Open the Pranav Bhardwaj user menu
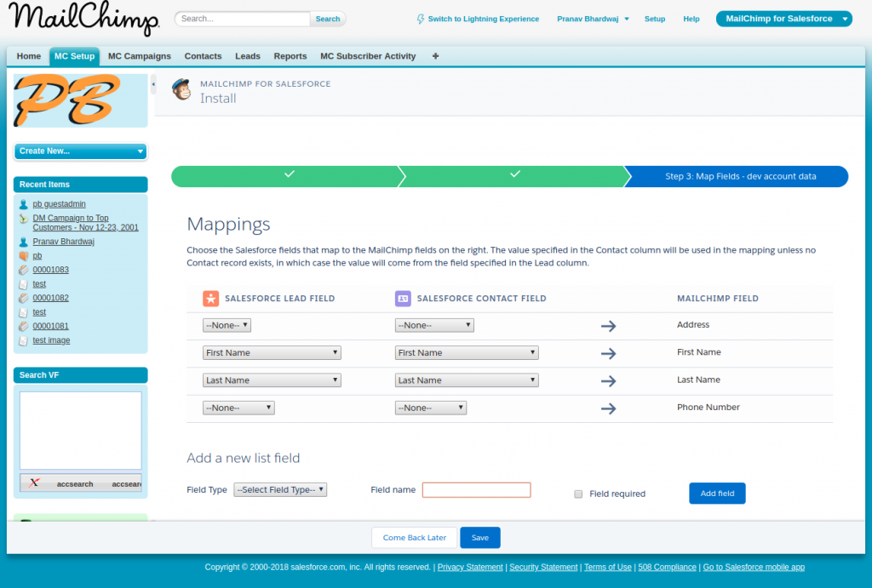The image size is (872, 588). pyautogui.click(x=593, y=19)
